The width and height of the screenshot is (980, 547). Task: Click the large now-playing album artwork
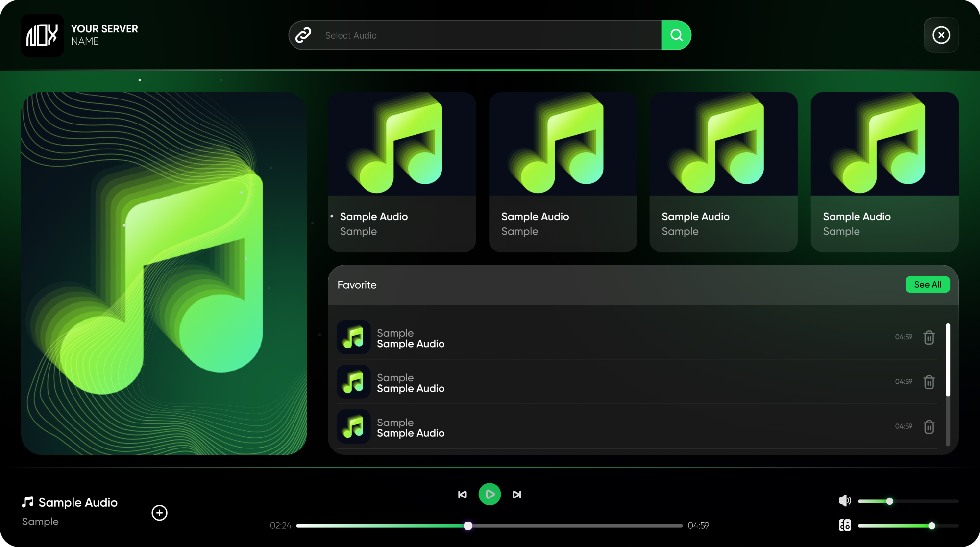(x=164, y=273)
